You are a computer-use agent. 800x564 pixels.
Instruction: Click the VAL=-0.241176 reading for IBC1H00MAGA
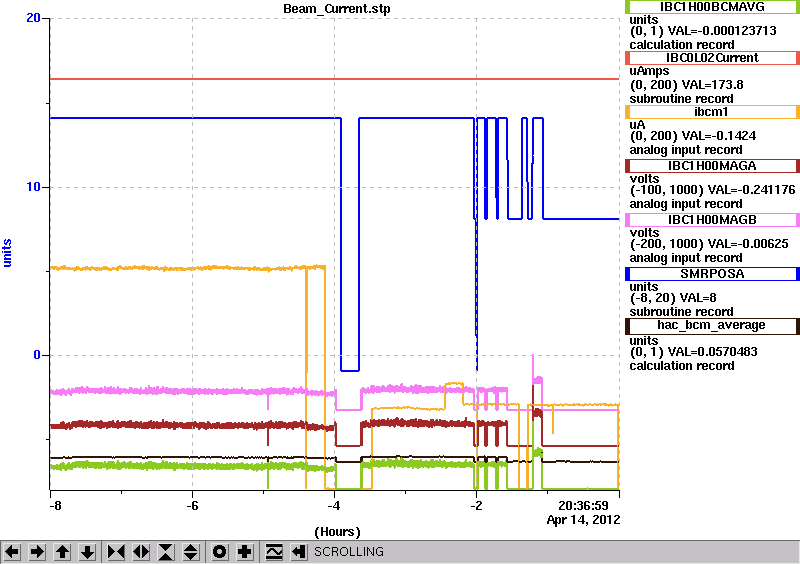click(x=752, y=190)
